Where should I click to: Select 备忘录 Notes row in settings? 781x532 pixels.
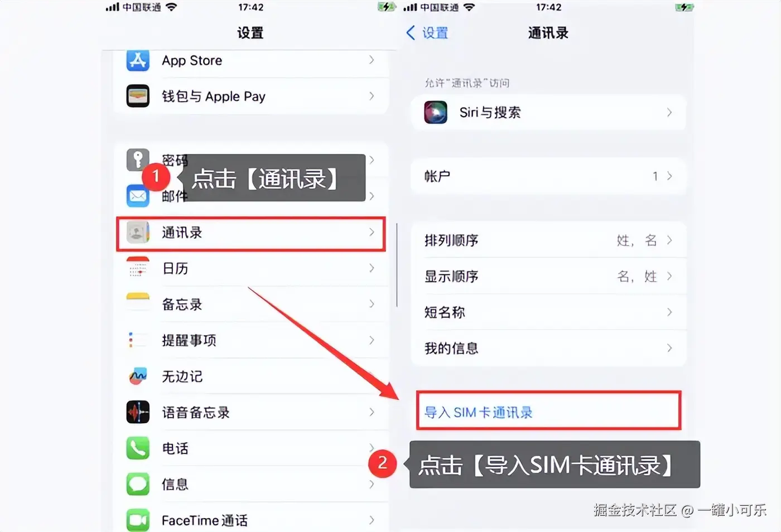click(x=251, y=304)
